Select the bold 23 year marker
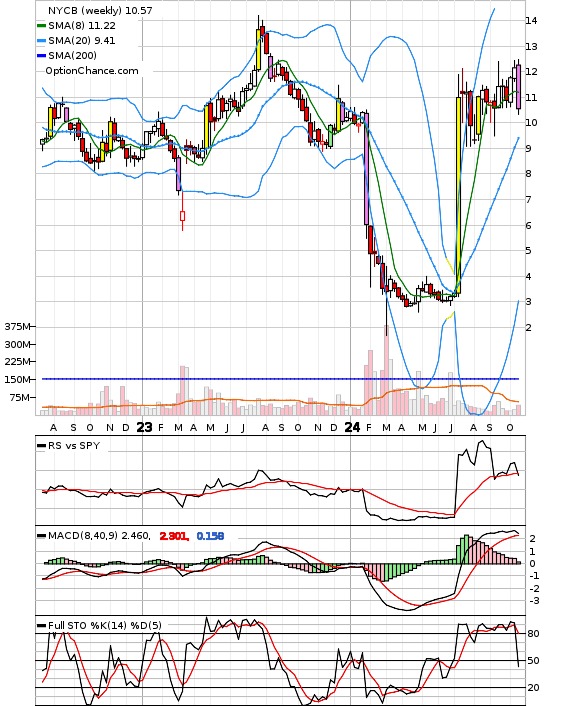 tap(144, 427)
